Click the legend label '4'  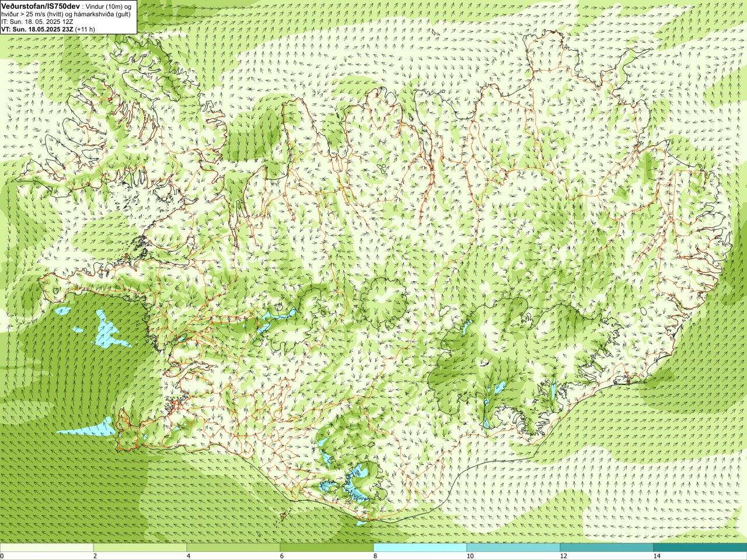tap(188, 556)
